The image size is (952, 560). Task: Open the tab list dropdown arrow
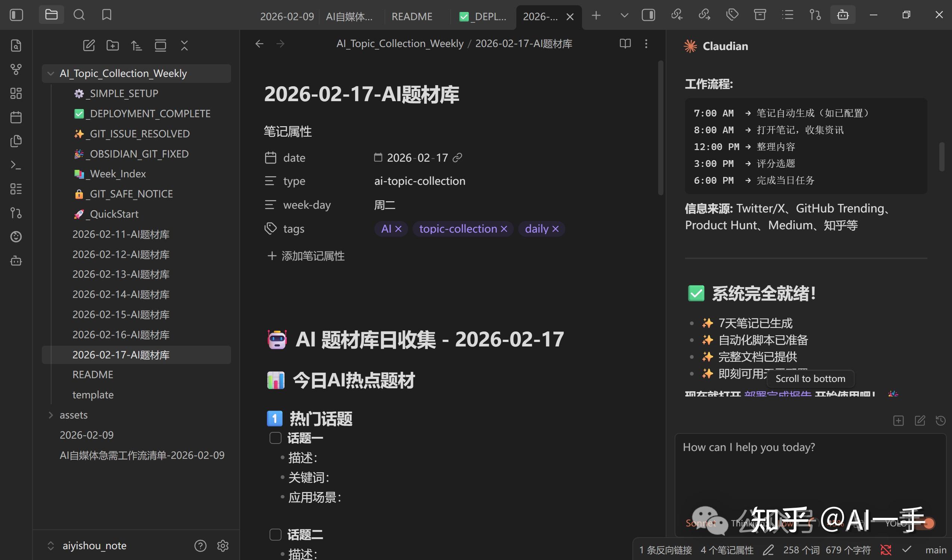[624, 15]
